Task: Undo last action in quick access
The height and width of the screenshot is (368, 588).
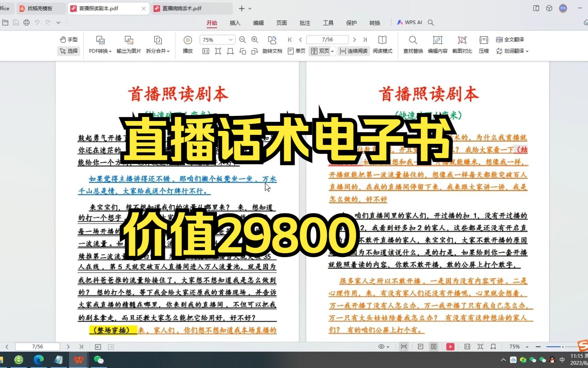Action: click(37, 22)
